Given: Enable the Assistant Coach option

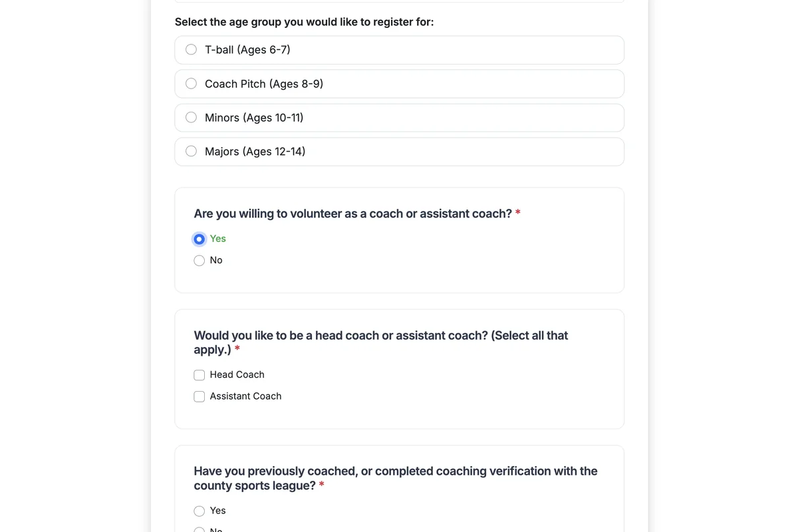Looking at the screenshot, I should pyautogui.click(x=199, y=396).
